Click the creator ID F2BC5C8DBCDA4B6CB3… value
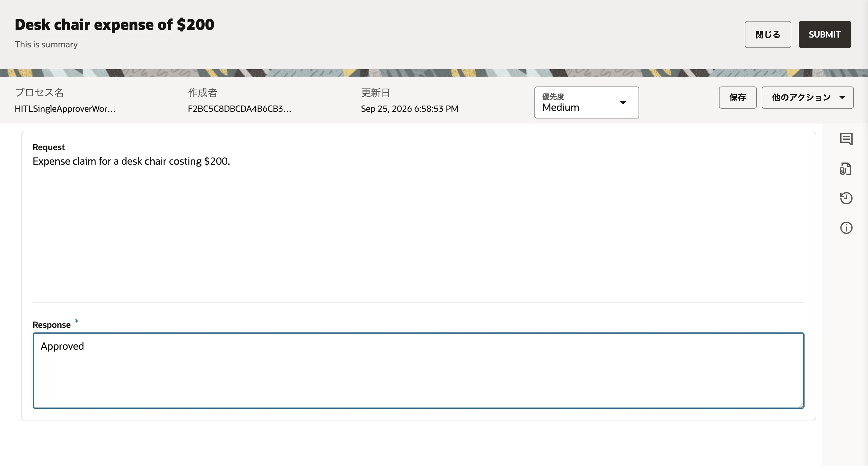 (x=239, y=109)
